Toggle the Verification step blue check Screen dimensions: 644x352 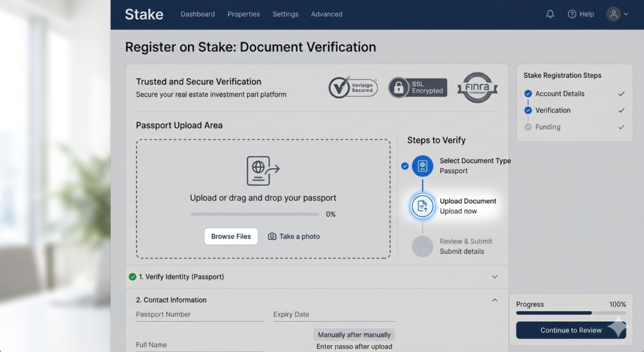tap(528, 110)
